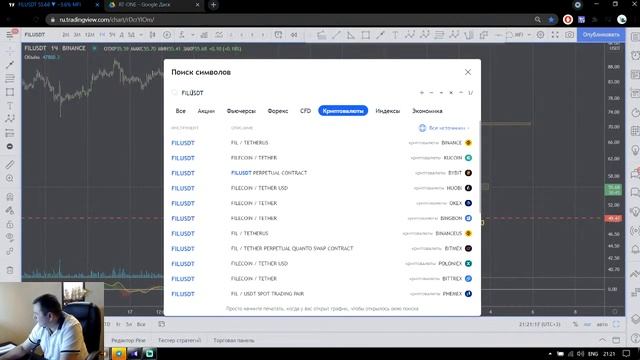Select the zoom in tool in left sidebar
640x360 pixels.
click(x=10, y=179)
